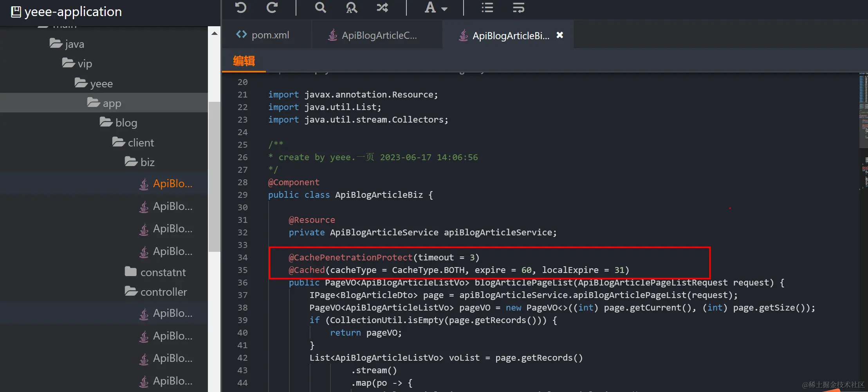This screenshot has height=392, width=868.
Task: Open find and replace
Action: 351,8
